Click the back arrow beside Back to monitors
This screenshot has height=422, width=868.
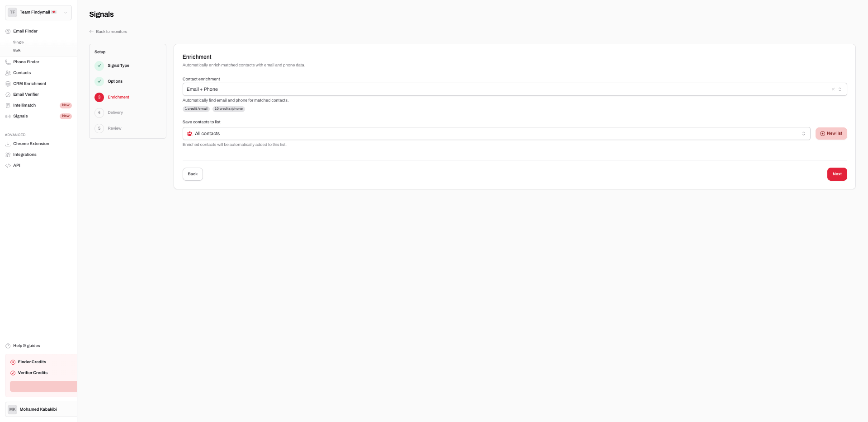point(91,32)
